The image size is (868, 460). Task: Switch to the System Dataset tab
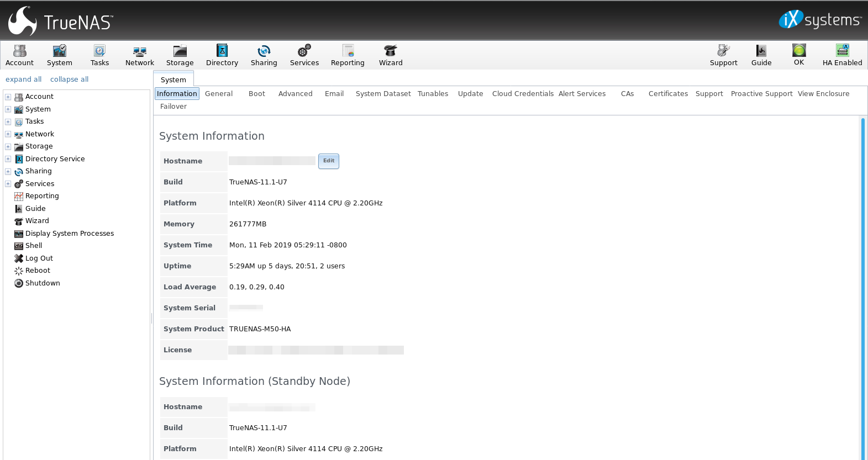[x=383, y=94]
